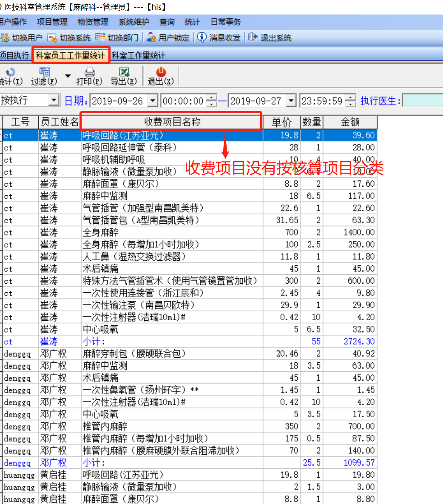Select the 人工鼻（湿热交换过滤器） row
The image size is (443, 504).
coord(190,257)
